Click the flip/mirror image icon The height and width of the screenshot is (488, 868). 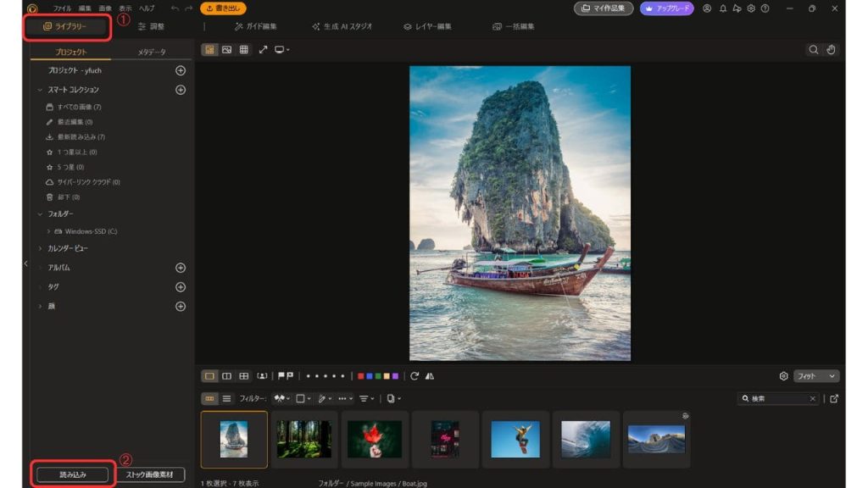[429, 376]
